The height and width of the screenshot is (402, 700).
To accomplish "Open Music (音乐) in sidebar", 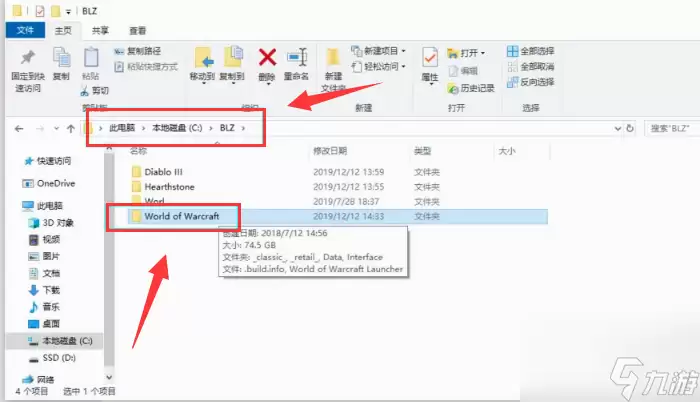I will [45, 307].
